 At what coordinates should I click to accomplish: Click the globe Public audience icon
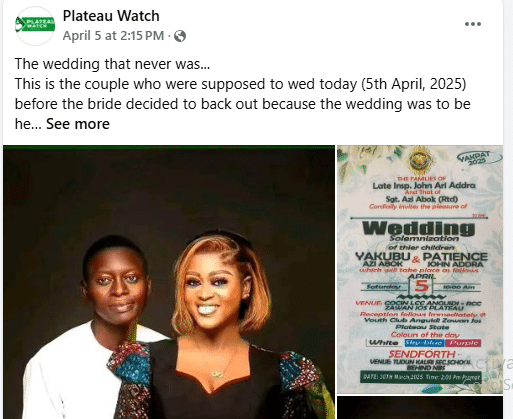(x=180, y=36)
